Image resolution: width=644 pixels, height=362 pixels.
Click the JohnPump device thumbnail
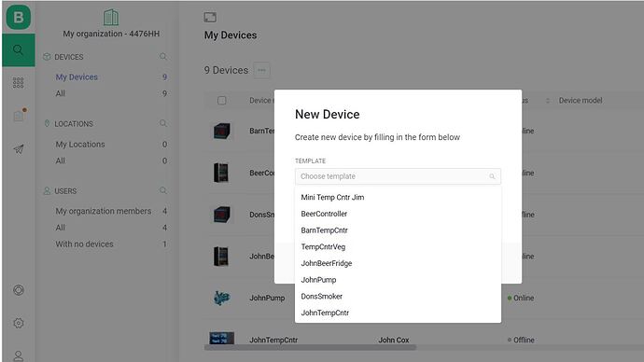tap(222, 298)
